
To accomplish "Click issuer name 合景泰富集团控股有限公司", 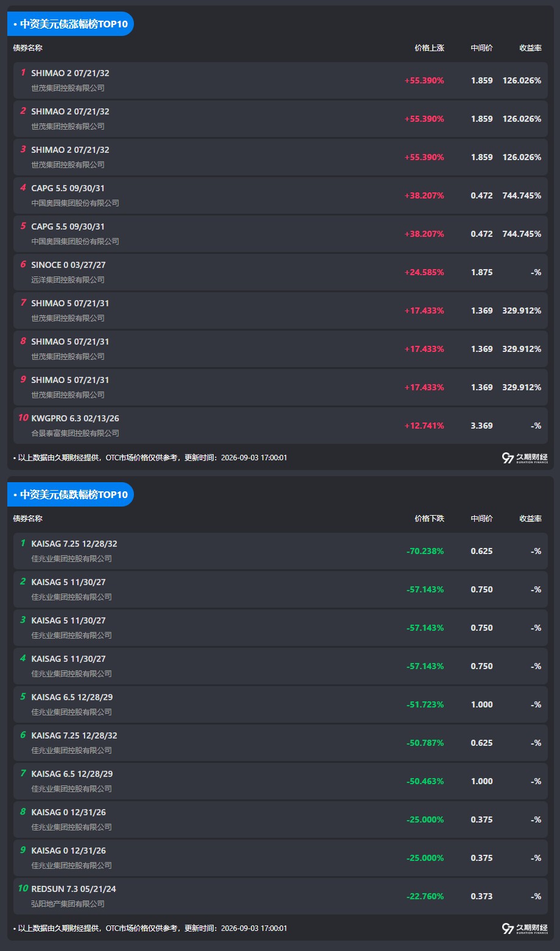I will [x=75, y=433].
